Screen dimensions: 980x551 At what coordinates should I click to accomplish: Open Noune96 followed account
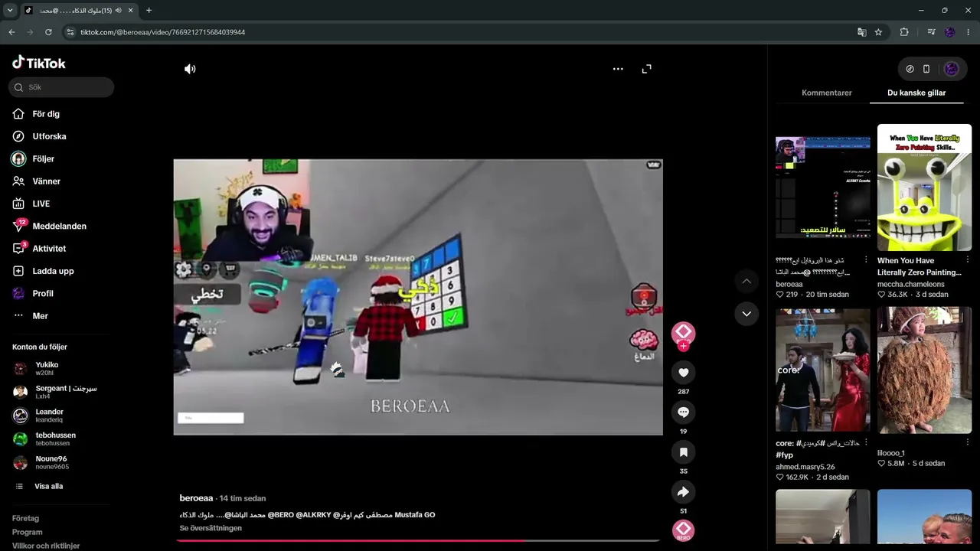pyautogui.click(x=52, y=462)
